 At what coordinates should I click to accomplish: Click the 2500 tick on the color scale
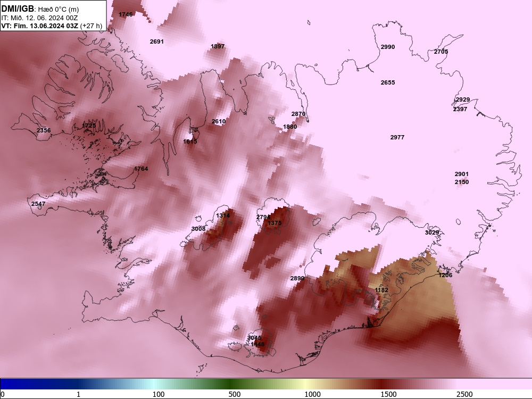(x=464, y=394)
